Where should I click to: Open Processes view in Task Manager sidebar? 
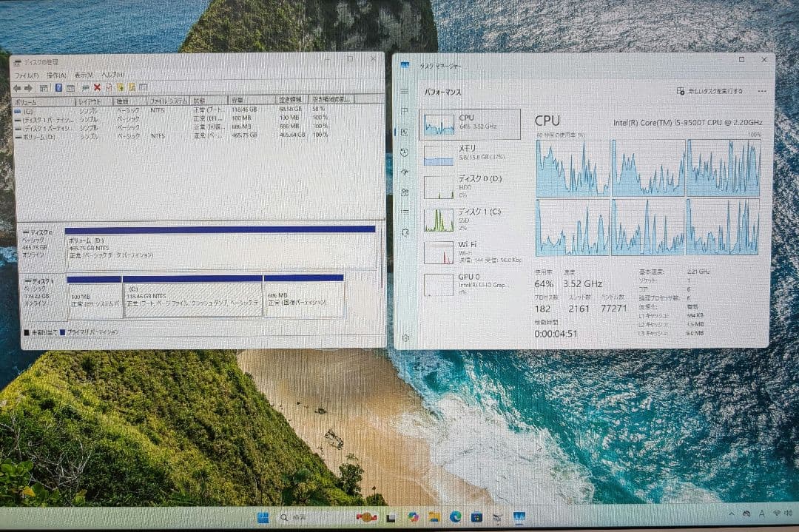405,110
